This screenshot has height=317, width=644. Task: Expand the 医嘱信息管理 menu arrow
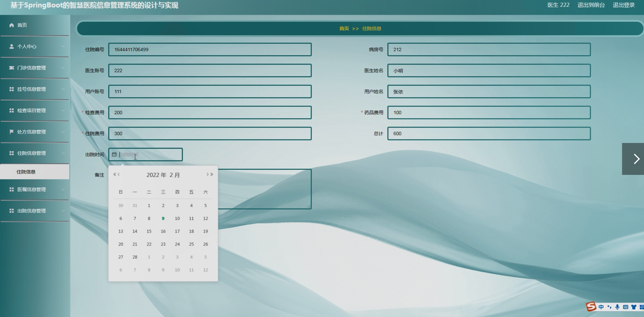click(63, 189)
